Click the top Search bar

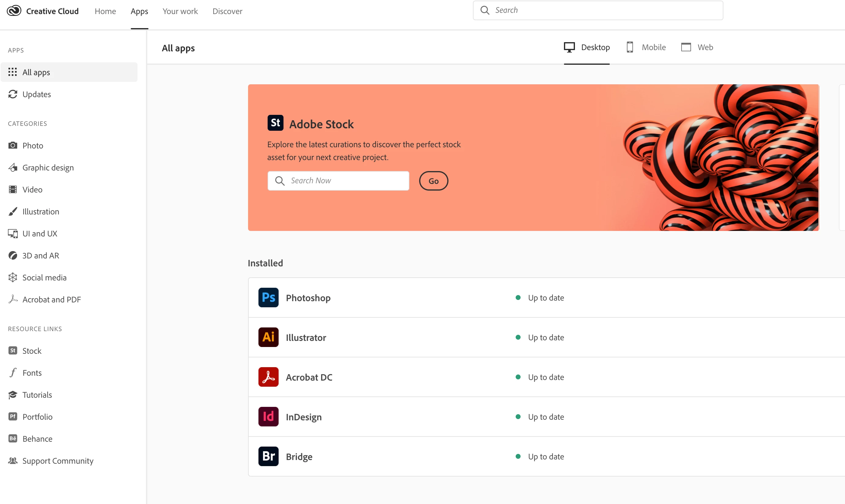(x=598, y=10)
